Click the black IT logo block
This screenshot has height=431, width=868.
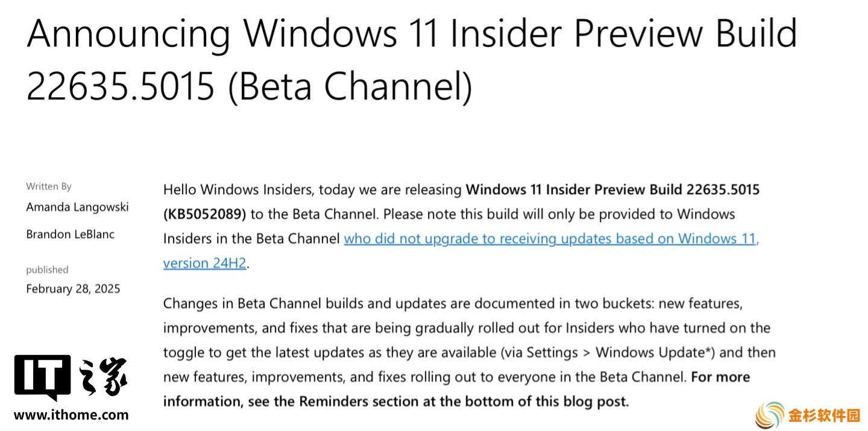pyautogui.click(x=42, y=377)
